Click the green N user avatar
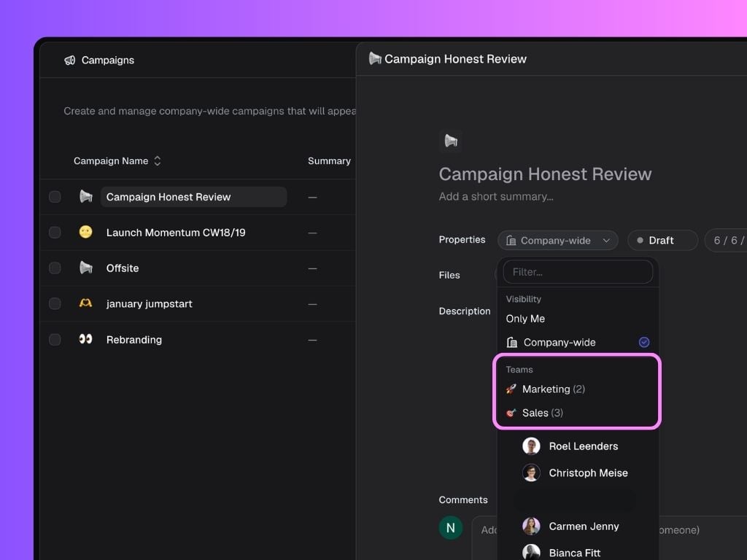The height and width of the screenshot is (560, 747). click(451, 528)
